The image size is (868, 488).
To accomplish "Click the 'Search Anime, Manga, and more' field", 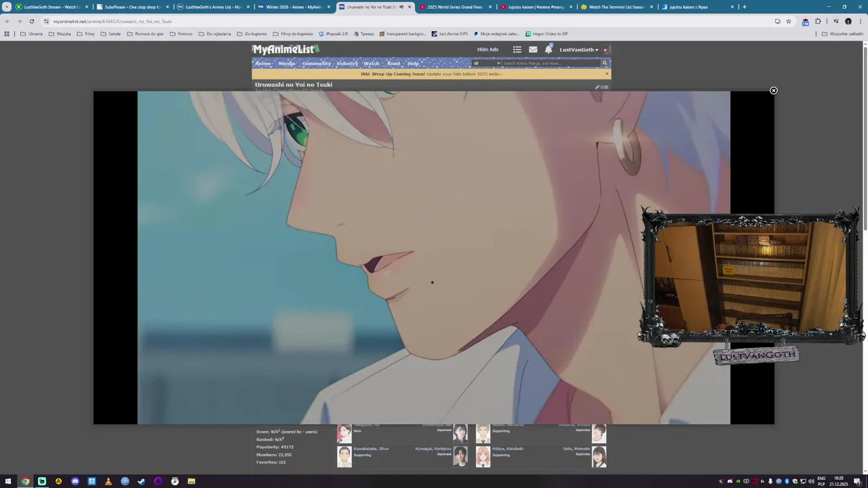I will pyautogui.click(x=551, y=63).
